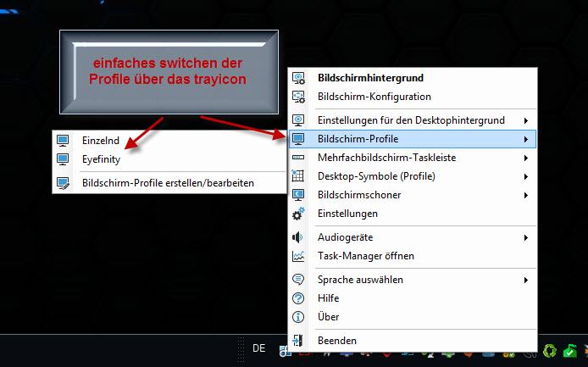This screenshot has height=367, width=588.
Task: Click the gears icon beside Einstellungen
Action: click(298, 214)
